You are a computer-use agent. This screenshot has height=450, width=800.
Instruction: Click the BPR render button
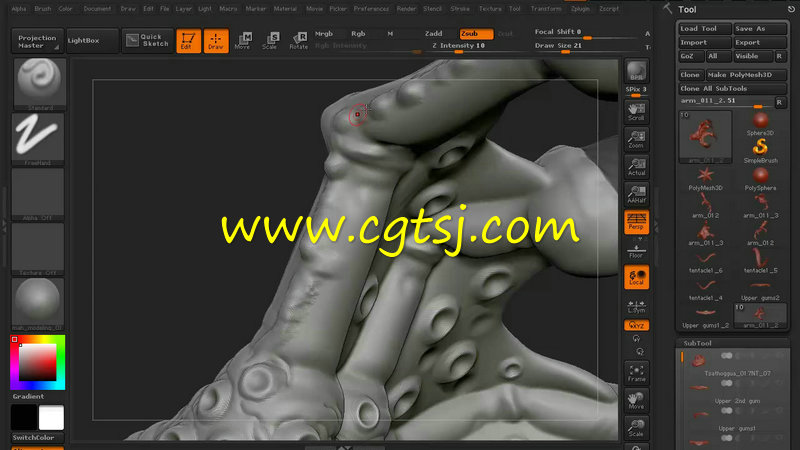(636, 71)
